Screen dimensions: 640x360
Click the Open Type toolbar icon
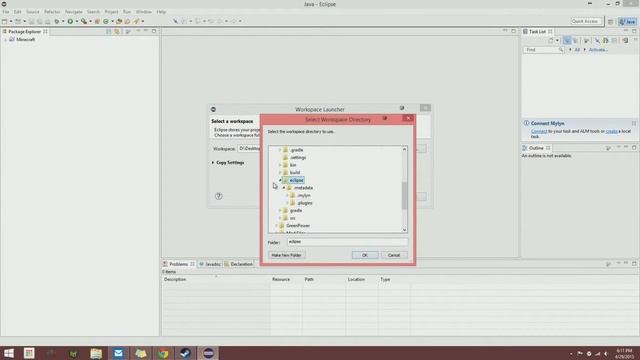pyautogui.click(x=119, y=21)
